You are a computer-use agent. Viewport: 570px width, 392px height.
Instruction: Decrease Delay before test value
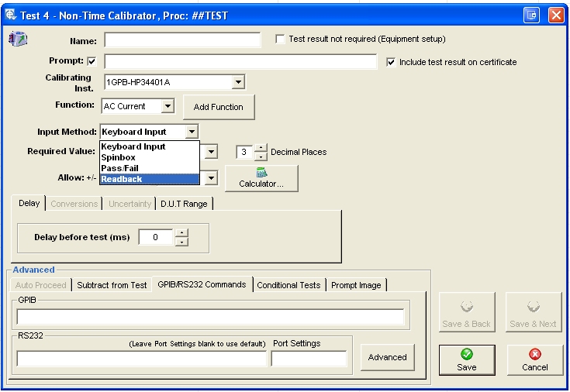pos(181,242)
